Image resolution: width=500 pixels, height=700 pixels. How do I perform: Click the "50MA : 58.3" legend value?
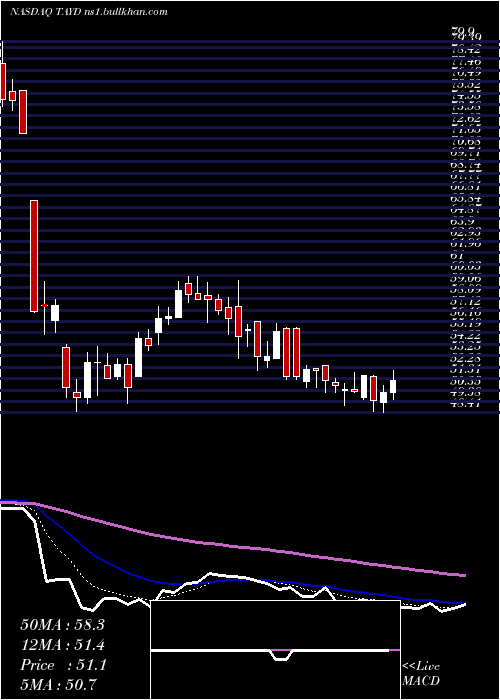(x=62, y=625)
